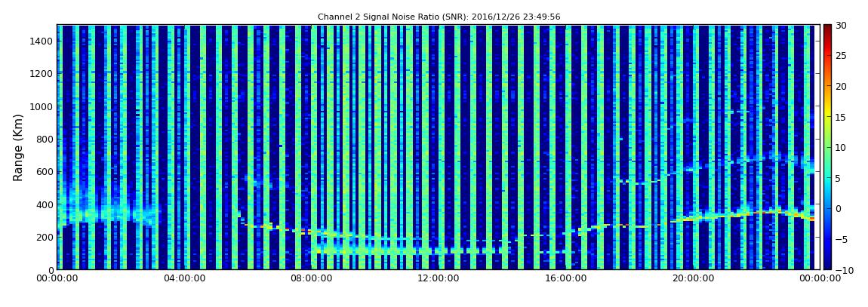Click the 600 range tick label
Image resolution: width=868 pixels, height=307 pixels.
(x=45, y=171)
